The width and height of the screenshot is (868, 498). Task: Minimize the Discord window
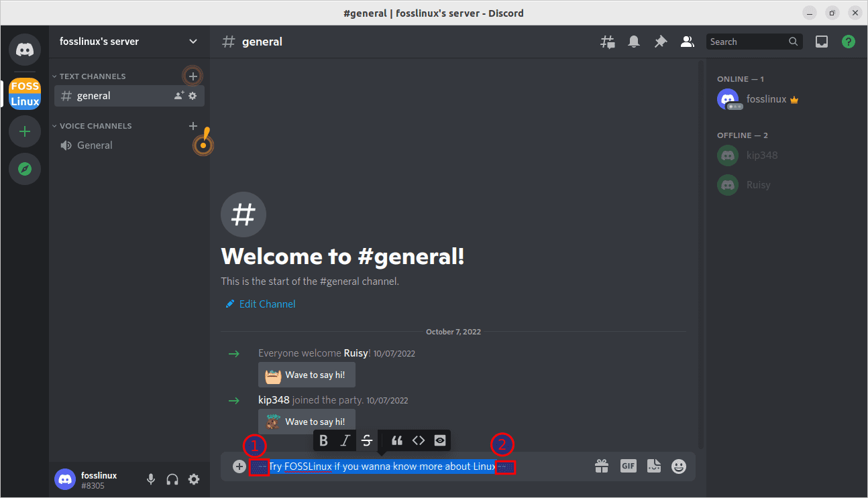coord(810,13)
